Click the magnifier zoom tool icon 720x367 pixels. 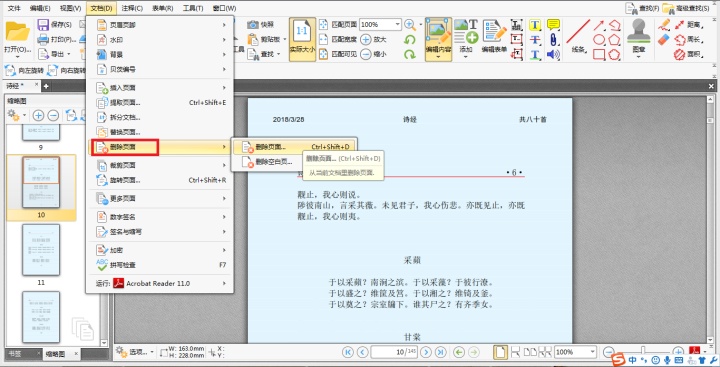[410, 25]
